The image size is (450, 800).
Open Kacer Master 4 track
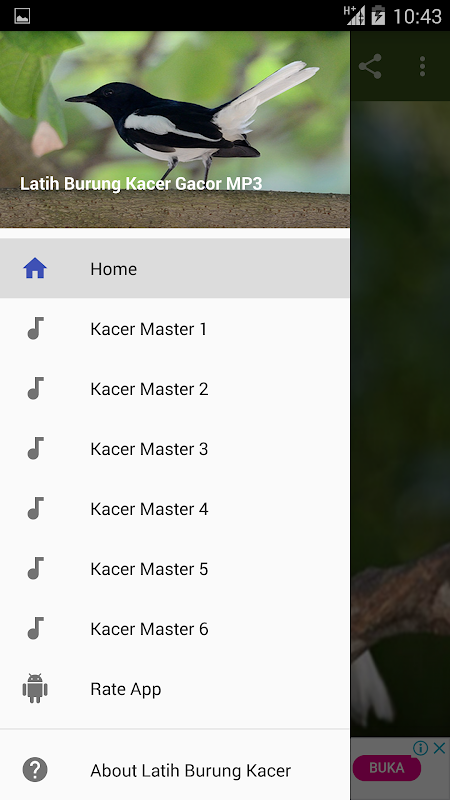tap(174, 509)
